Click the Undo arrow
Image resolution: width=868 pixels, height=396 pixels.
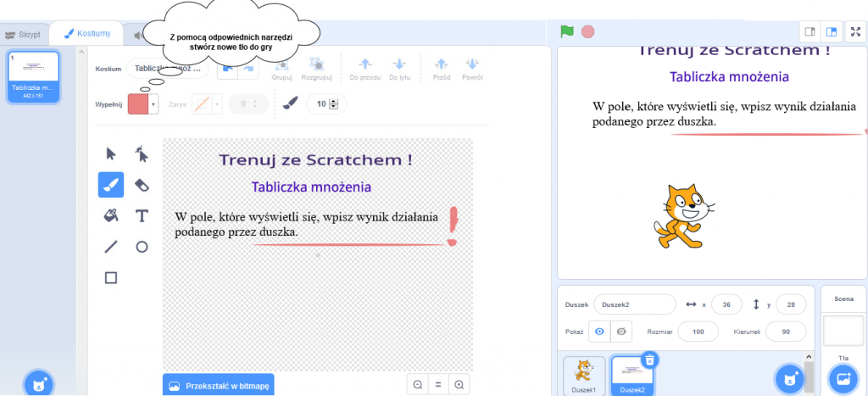tap(227, 68)
